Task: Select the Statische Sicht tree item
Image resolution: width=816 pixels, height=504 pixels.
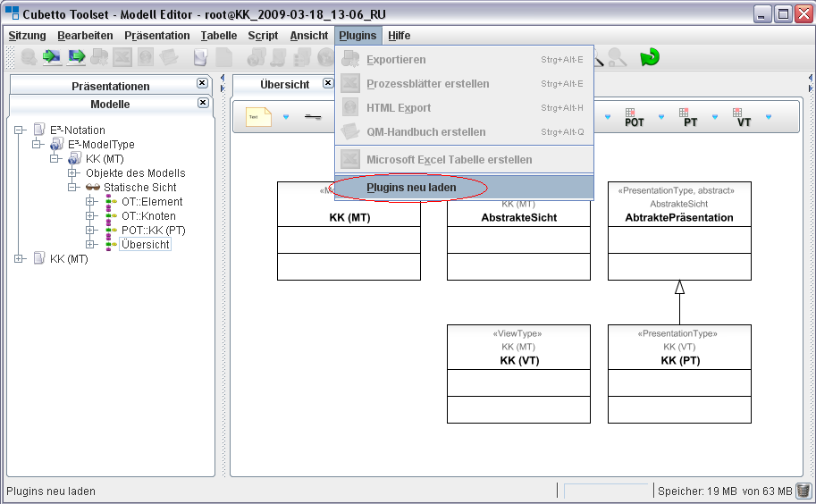Action: [140, 188]
